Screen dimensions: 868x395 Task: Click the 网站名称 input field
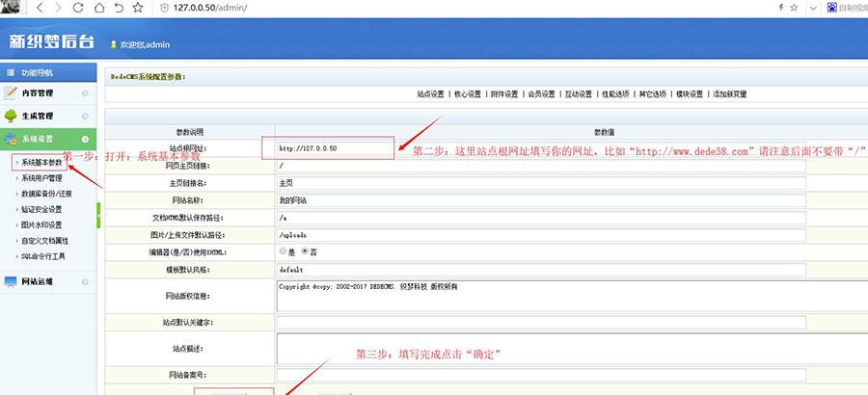point(541,200)
